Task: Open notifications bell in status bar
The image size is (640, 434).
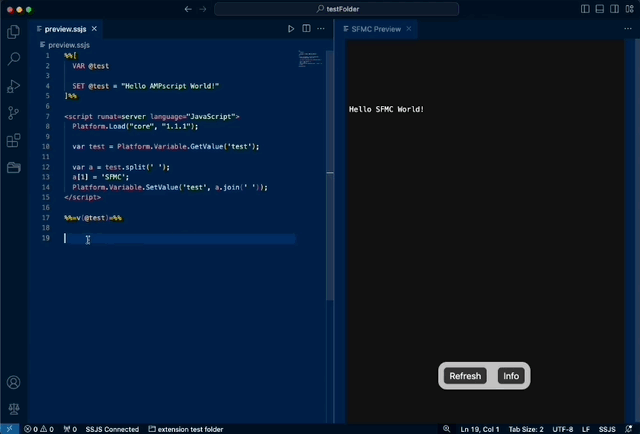Action: [x=629, y=429]
